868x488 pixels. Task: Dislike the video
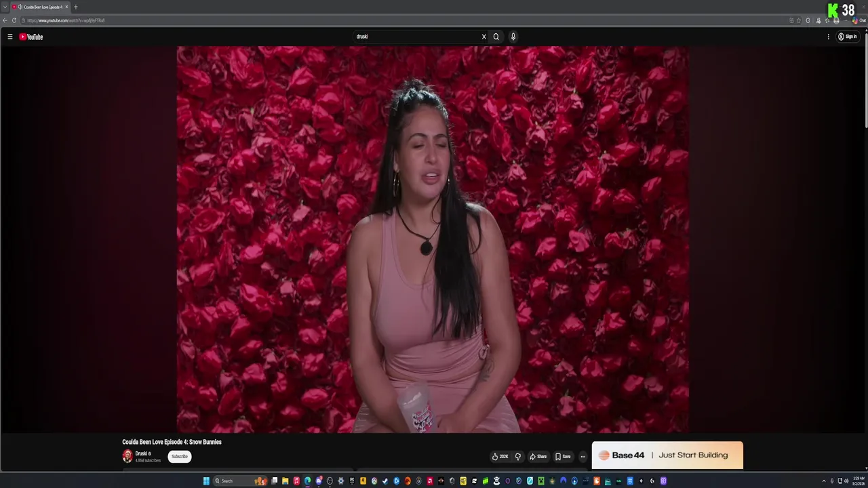coord(518,457)
